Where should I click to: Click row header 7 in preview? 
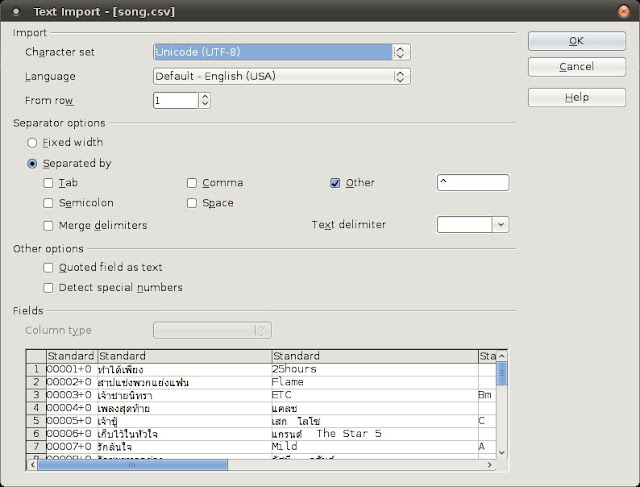(36, 447)
